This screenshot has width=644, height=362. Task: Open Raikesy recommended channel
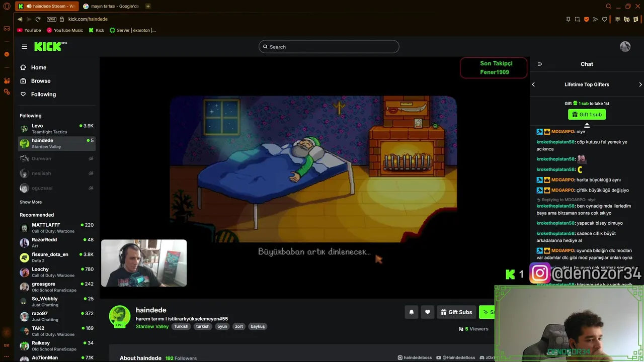click(x=56, y=346)
